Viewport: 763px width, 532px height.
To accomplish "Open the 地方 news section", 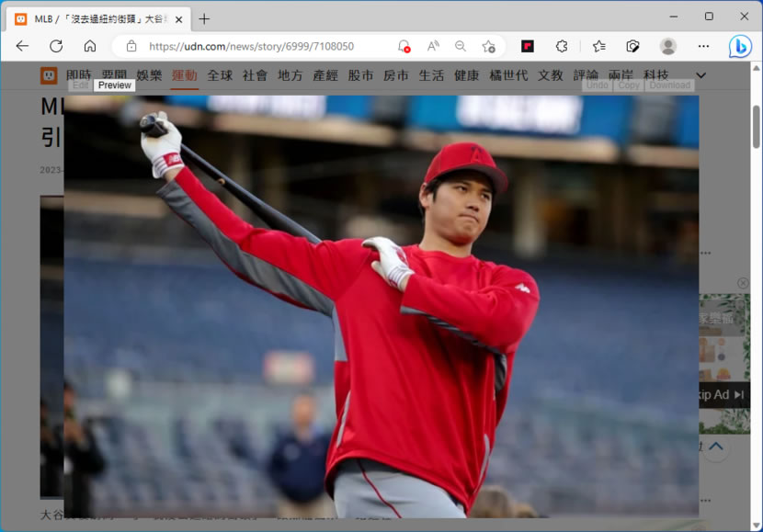I will (290, 75).
